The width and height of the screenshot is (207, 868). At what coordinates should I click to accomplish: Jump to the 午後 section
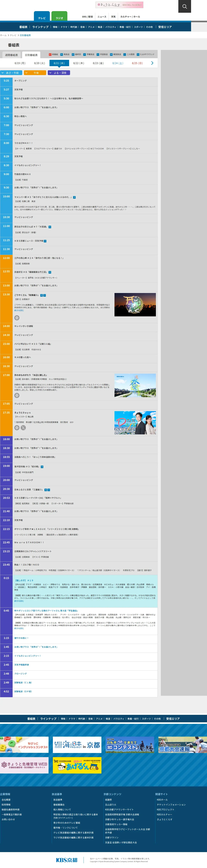(35, 73)
